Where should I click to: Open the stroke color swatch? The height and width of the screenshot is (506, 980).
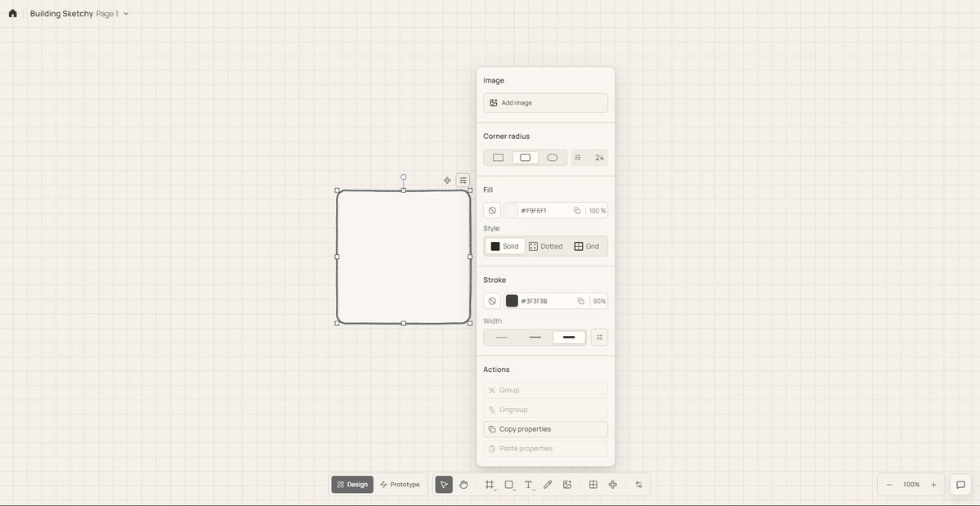tap(512, 301)
